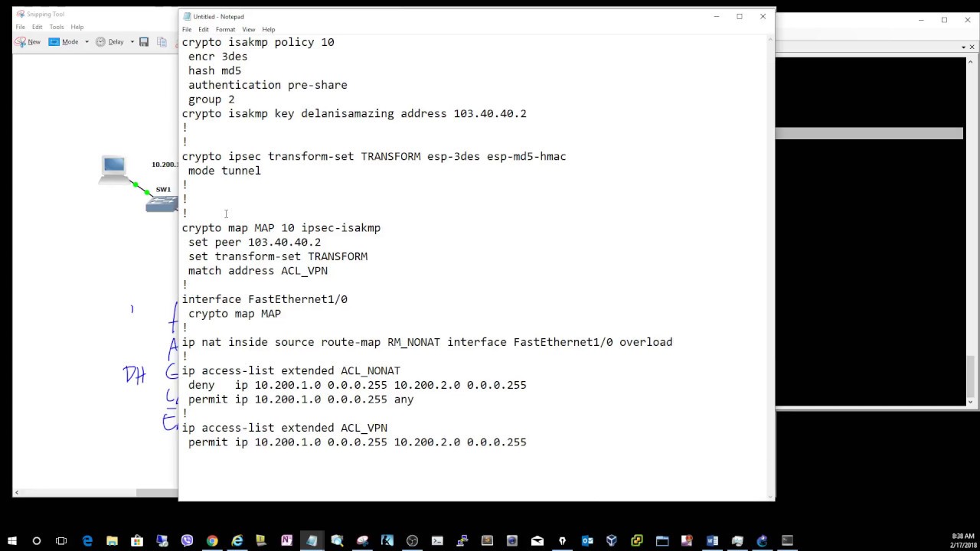This screenshot has width=980, height=551.
Task: Click the "extended ACL_NONAT" access-list line
Action: pyautogui.click(x=291, y=370)
